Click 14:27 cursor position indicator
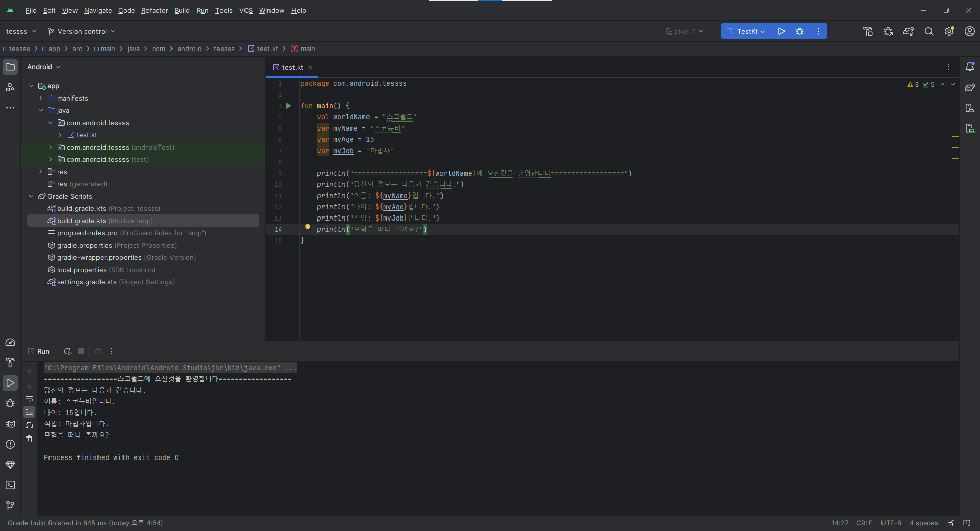The height and width of the screenshot is (531, 980). [840, 523]
